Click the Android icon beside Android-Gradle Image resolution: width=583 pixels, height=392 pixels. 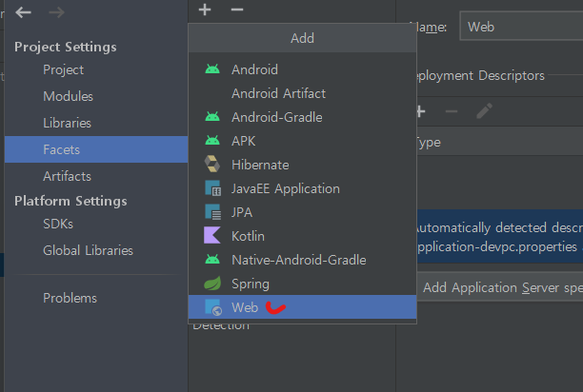point(212,117)
